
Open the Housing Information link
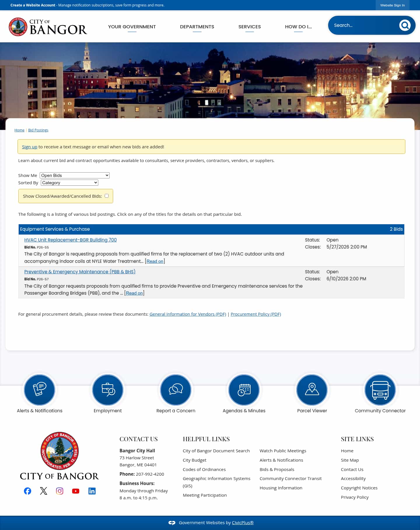281,488
